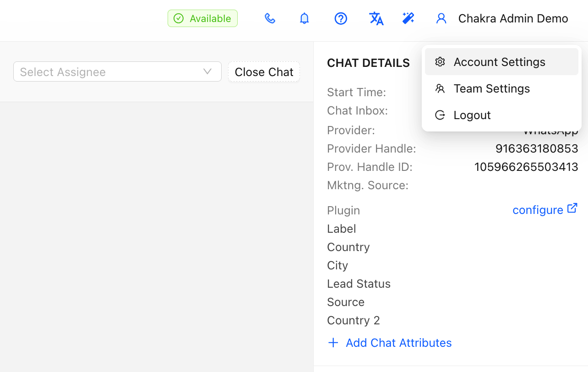Click the external link icon beside configure
588x372 pixels.
[x=572, y=208]
